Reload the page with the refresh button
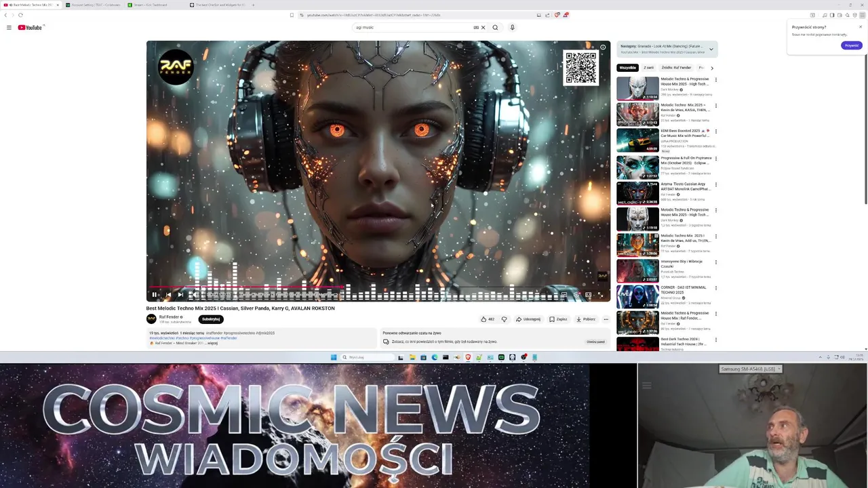 tap(20, 15)
